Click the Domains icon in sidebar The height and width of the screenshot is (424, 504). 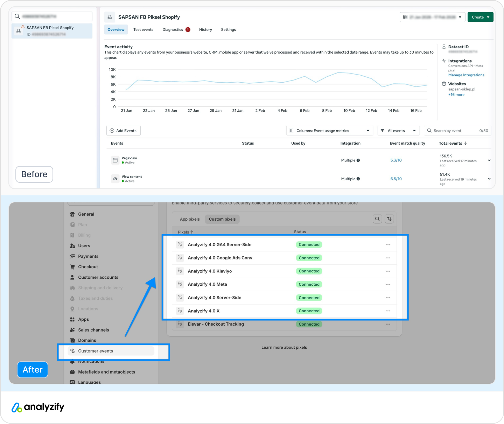coord(72,340)
